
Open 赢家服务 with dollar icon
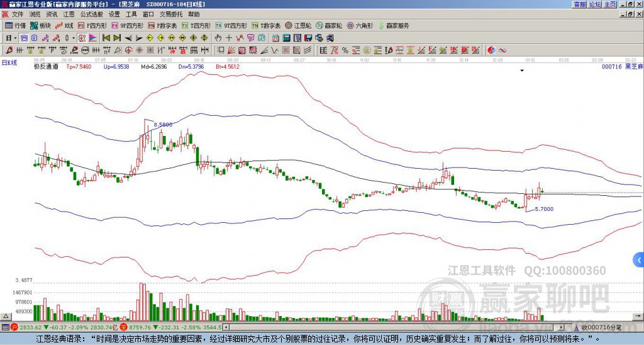[394, 25]
